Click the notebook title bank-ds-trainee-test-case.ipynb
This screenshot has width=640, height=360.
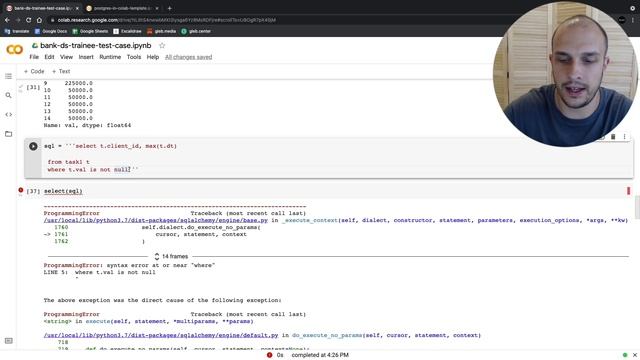click(96, 46)
